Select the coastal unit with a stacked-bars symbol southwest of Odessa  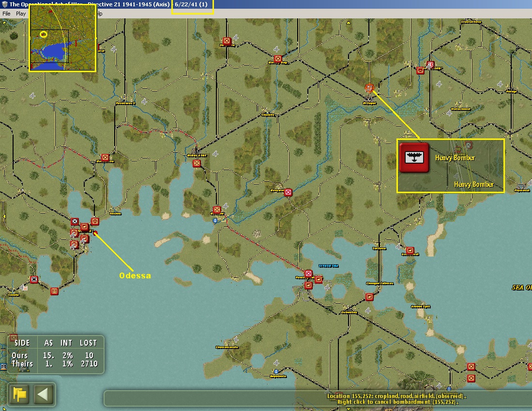(54, 291)
